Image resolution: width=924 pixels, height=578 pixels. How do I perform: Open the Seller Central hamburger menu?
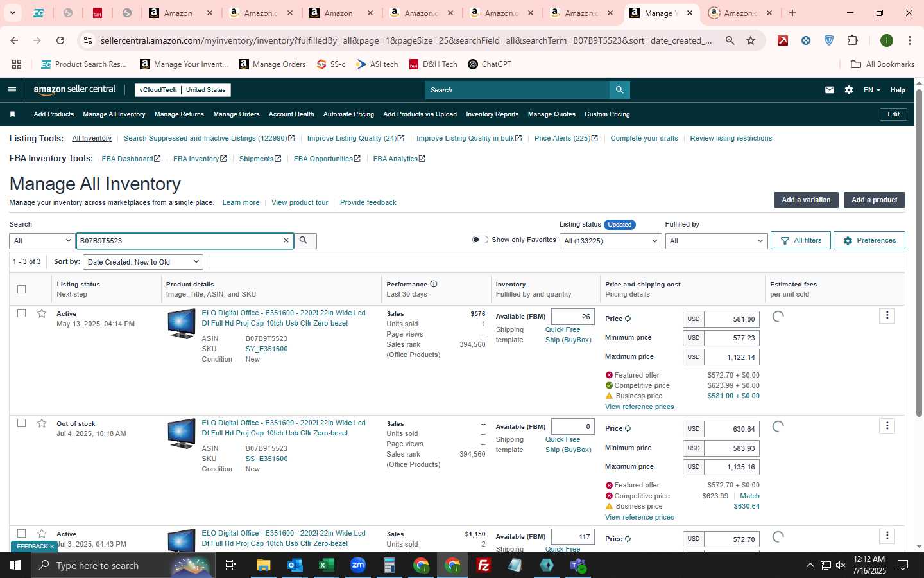tap(12, 90)
